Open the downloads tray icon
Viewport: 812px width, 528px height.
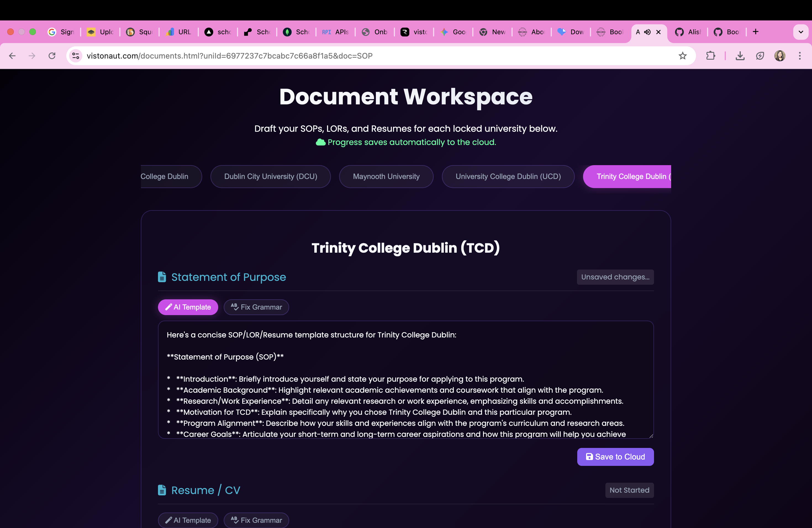[740, 56]
